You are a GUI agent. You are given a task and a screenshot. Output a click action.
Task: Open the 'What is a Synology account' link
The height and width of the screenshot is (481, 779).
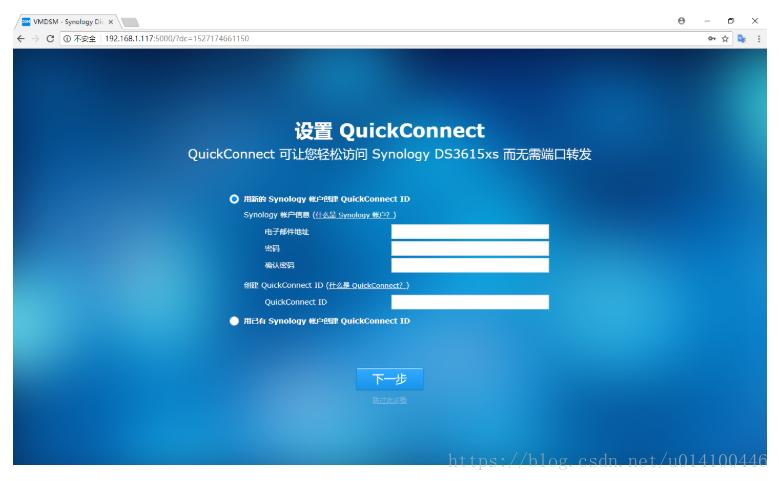pyautogui.click(x=353, y=215)
